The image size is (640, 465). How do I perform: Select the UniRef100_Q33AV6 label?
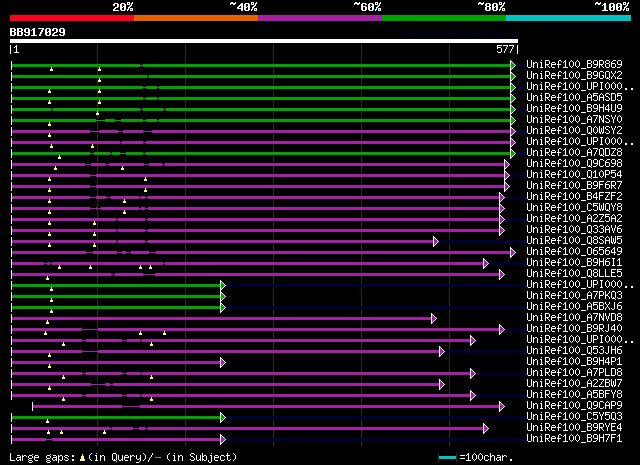tap(574, 229)
